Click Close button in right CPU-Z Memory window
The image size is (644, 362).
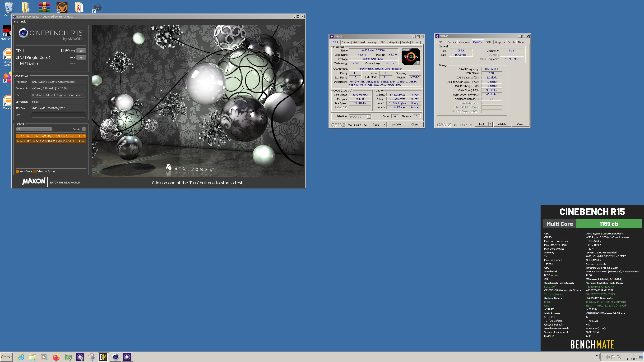520,124
